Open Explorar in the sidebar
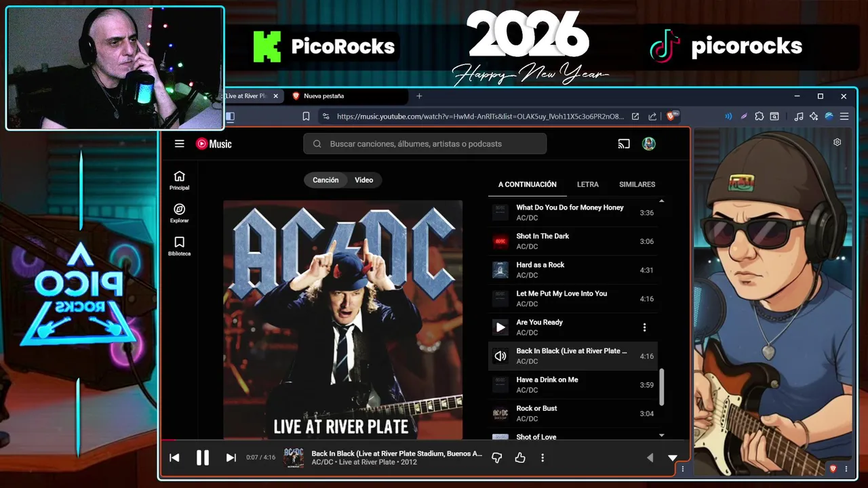The height and width of the screenshot is (488, 868). coord(179,213)
